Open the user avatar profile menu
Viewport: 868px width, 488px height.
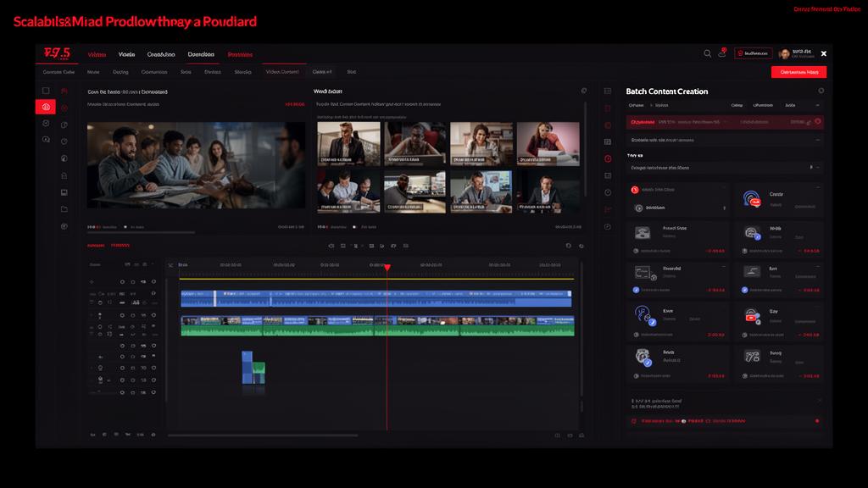(784, 53)
